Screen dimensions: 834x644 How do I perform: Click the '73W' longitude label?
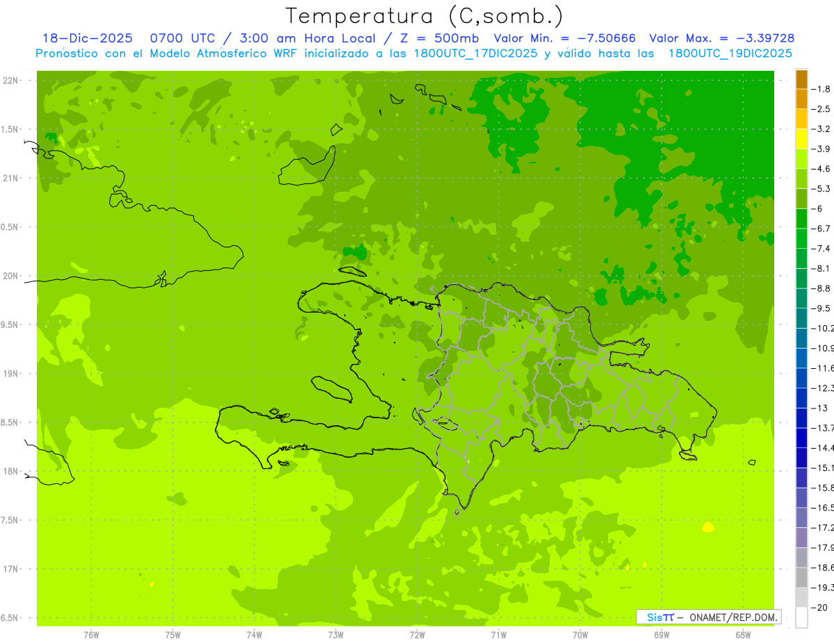(x=336, y=634)
